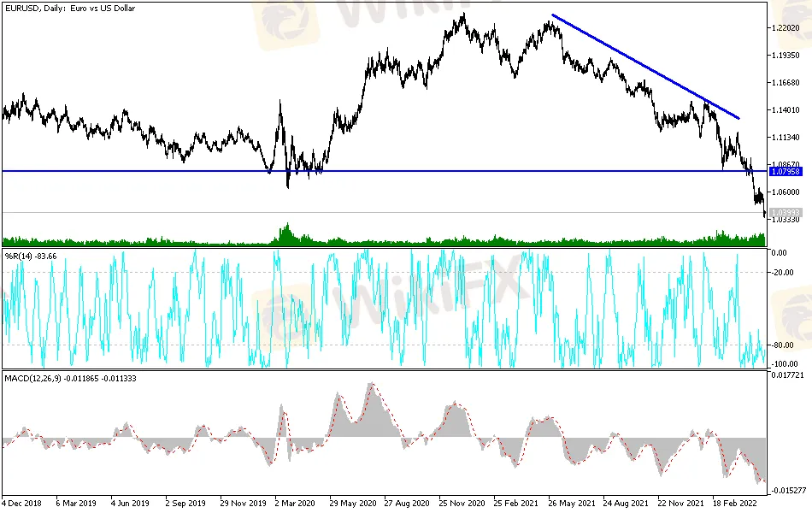This screenshot has width=812, height=513.
Task: Click the 0.017721 MACD scale value
Action: pos(787,375)
